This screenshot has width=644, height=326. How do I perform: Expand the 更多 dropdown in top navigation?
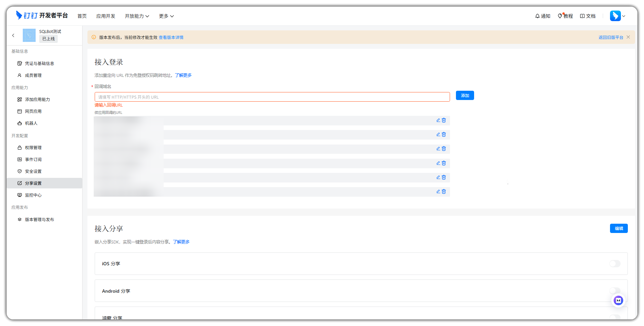click(x=166, y=16)
